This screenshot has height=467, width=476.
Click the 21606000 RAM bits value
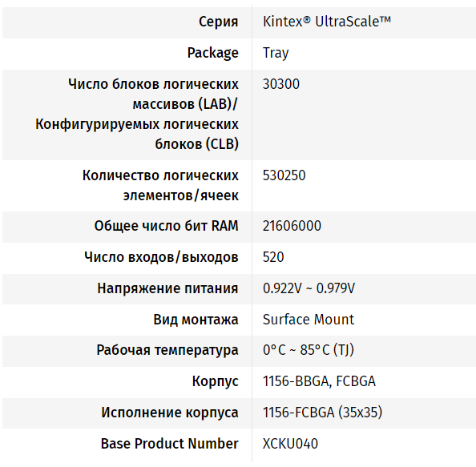click(292, 226)
